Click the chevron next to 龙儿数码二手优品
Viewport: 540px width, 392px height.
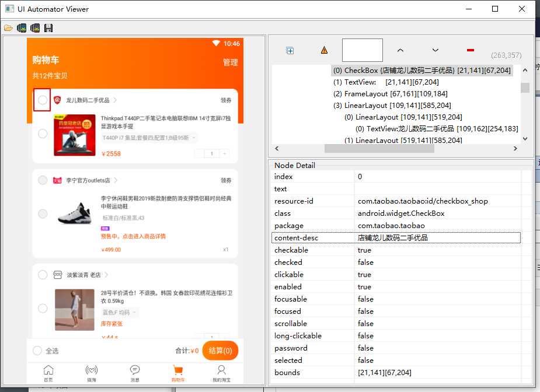pyautogui.click(x=115, y=100)
